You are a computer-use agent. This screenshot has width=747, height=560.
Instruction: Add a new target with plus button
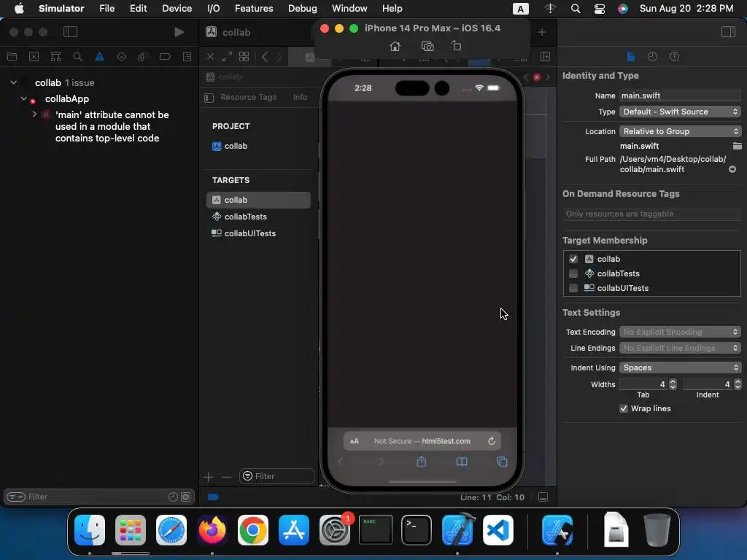[208, 477]
